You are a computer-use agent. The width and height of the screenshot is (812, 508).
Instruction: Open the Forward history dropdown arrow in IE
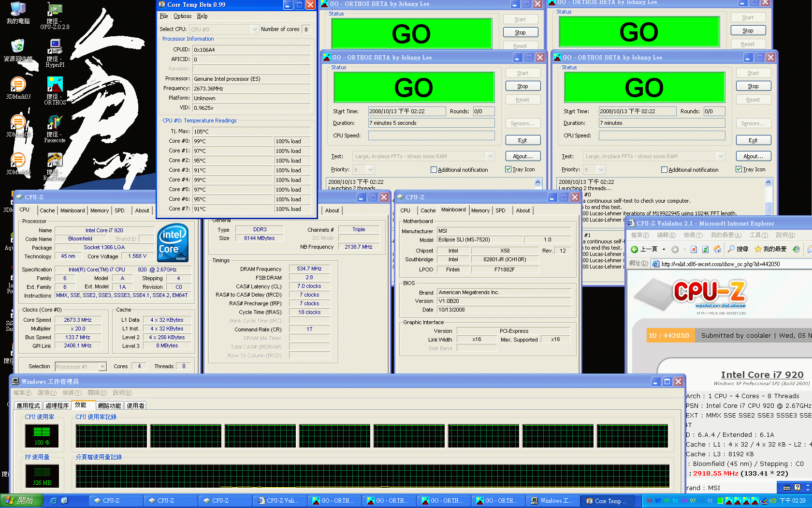684,250
